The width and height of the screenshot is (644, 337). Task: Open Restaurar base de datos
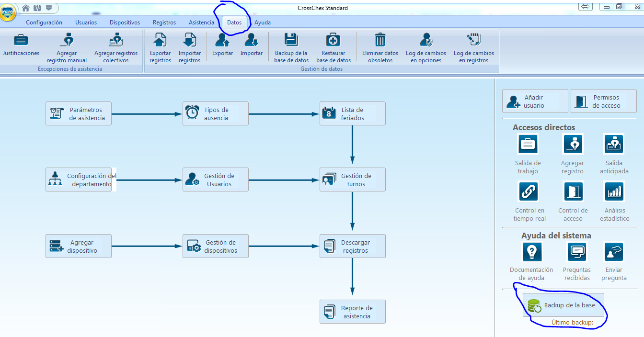pyautogui.click(x=333, y=48)
